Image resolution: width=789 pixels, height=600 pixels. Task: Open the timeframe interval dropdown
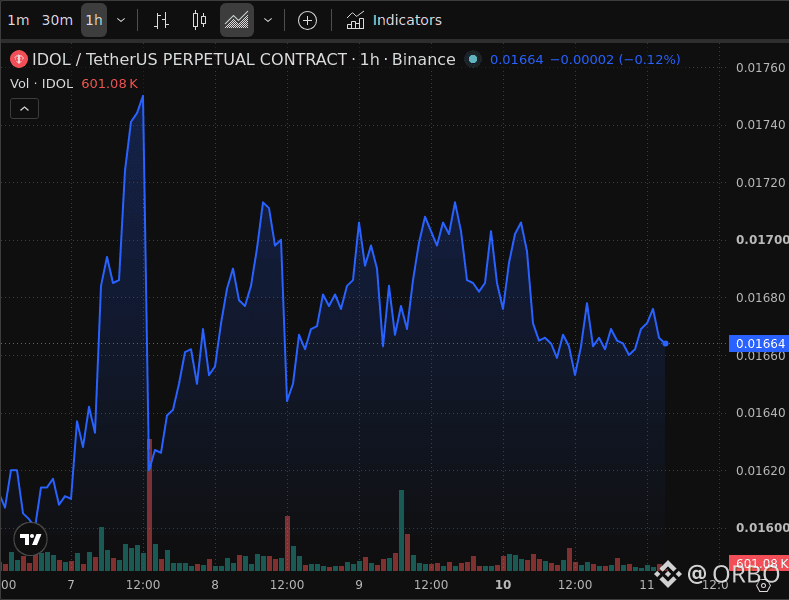(x=121, y=20)
